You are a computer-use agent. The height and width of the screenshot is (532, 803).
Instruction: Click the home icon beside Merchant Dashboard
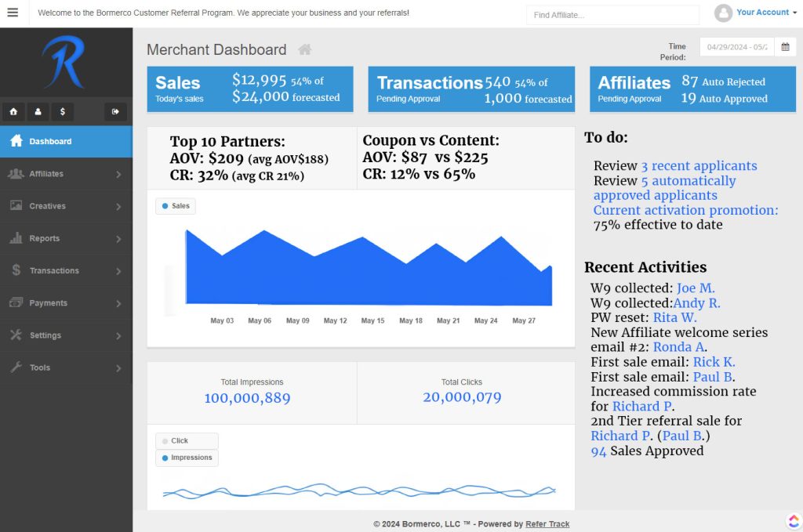(304, 50)
